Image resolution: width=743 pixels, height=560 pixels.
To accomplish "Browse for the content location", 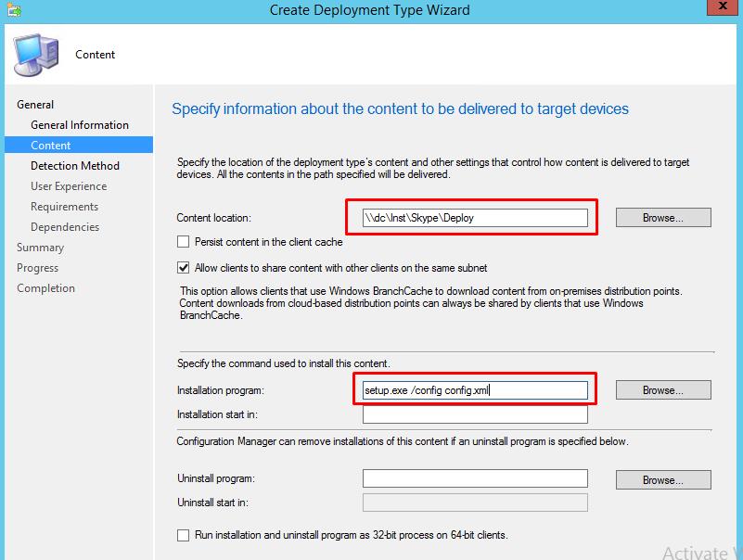I will [x=663, y=218].
